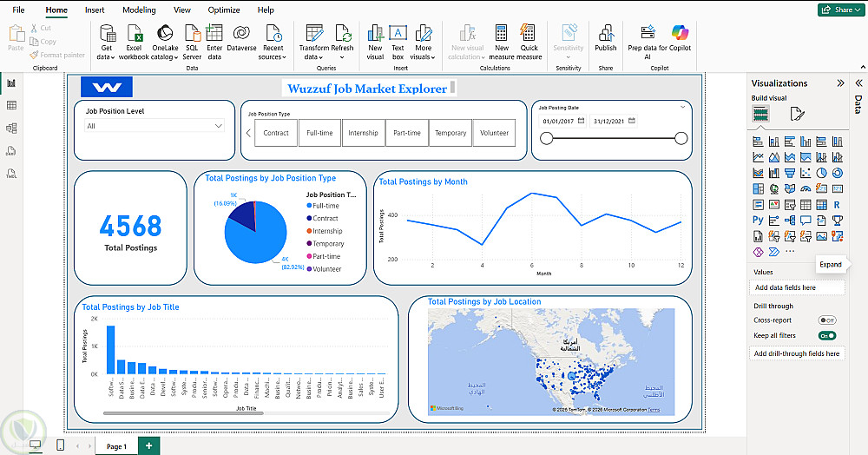The image size is (868, 455).
Task: Switch to the Optimize ribbon tab
Action: [x=224, y=10]
